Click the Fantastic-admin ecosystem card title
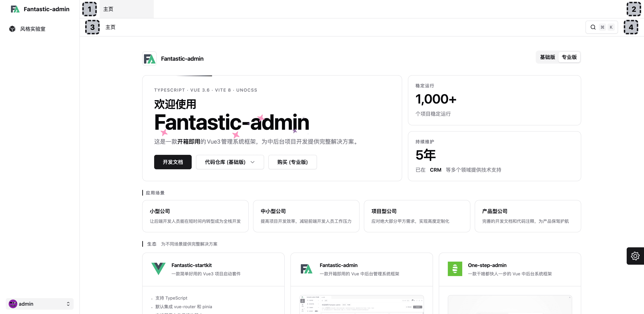This screenshot has width=644, height=314. (338, 265)
